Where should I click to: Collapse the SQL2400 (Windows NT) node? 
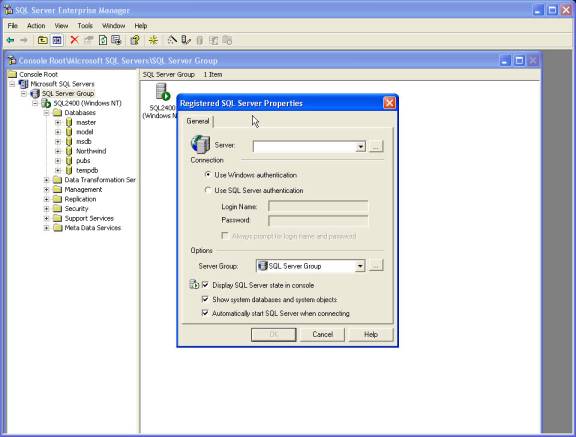35,103
